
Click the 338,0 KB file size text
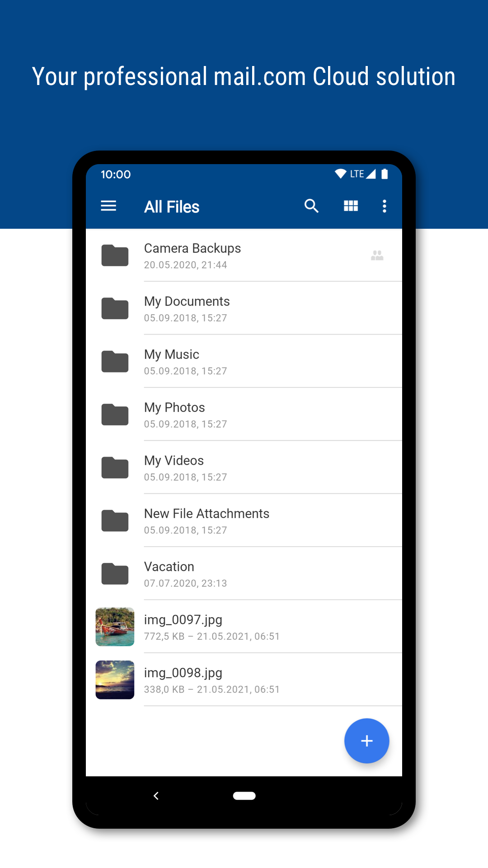coord(164,689)
